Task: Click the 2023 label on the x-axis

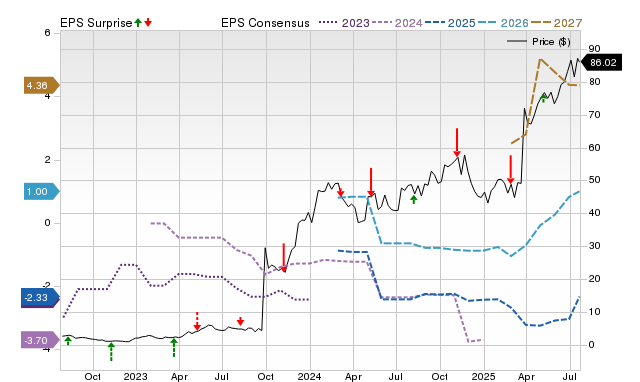Action: 136,376
